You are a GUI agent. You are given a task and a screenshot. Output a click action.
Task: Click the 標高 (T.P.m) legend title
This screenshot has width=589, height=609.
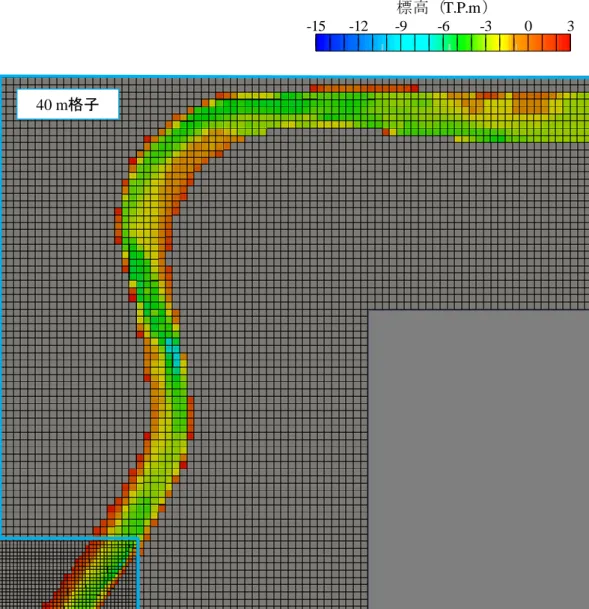pos(442,8)
